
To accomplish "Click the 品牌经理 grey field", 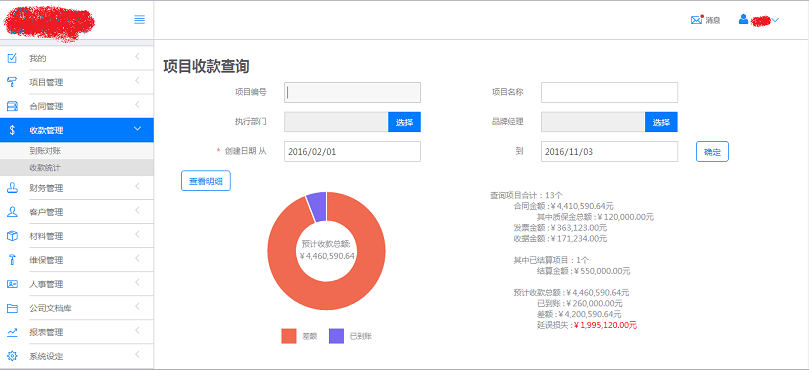I will click(x=593, y=122).
